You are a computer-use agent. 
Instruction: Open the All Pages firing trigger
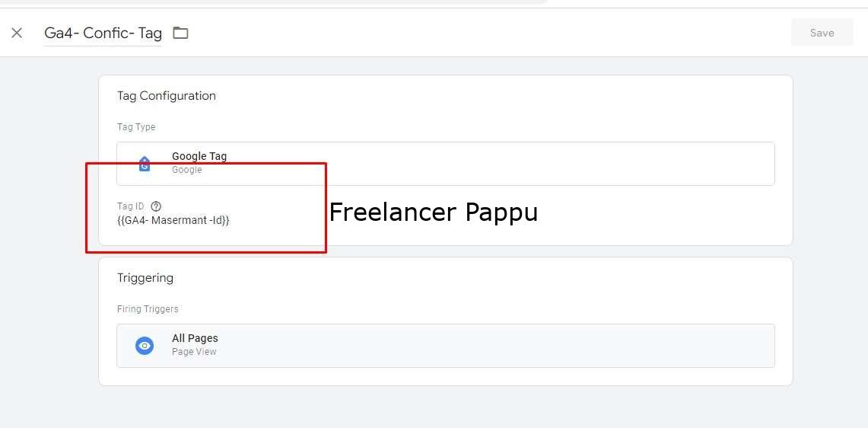(x=446, y=346)
